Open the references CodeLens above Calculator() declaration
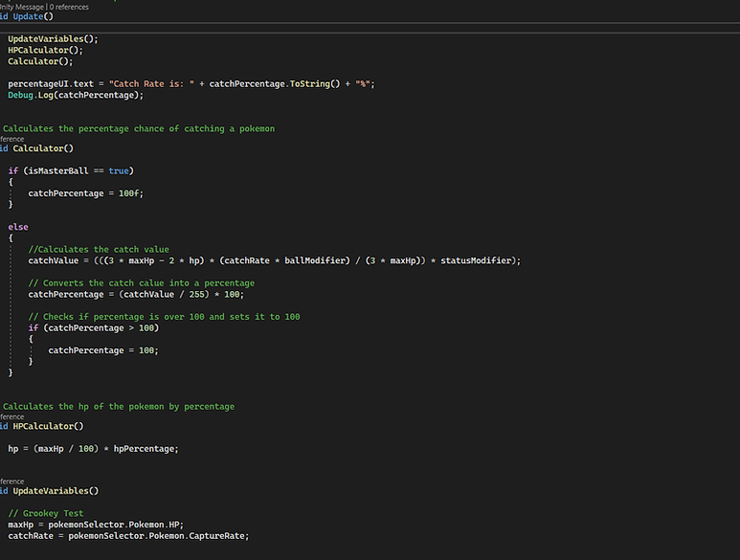 click(x=11, y=139)
